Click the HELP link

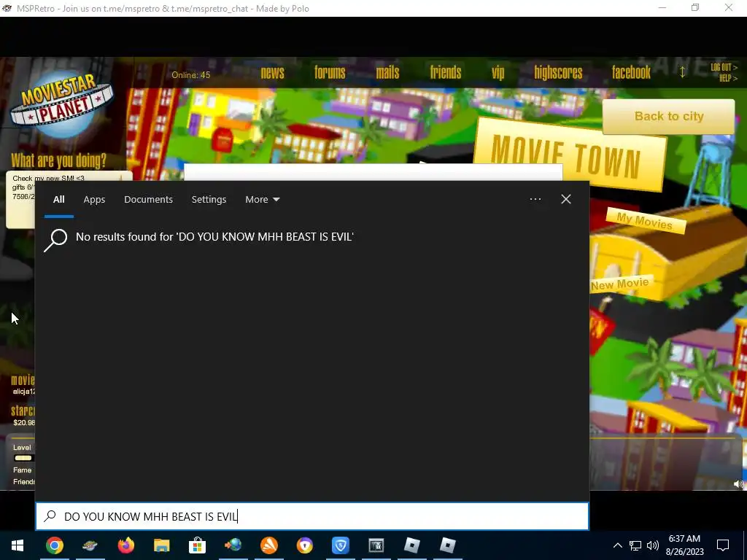coord(728,78)
